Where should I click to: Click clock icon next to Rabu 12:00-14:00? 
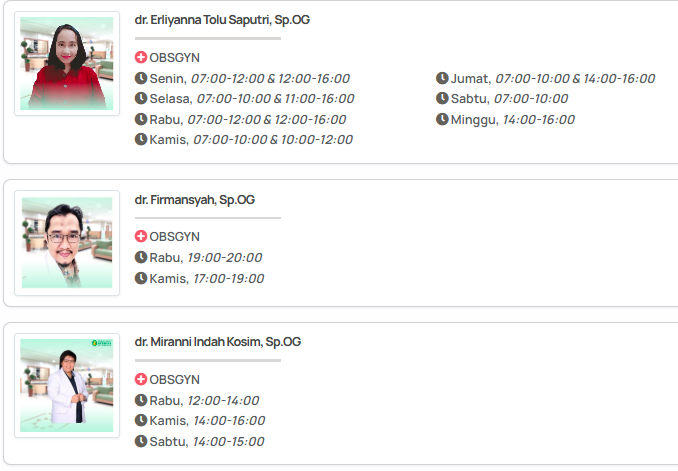click(x=141, y=400)
